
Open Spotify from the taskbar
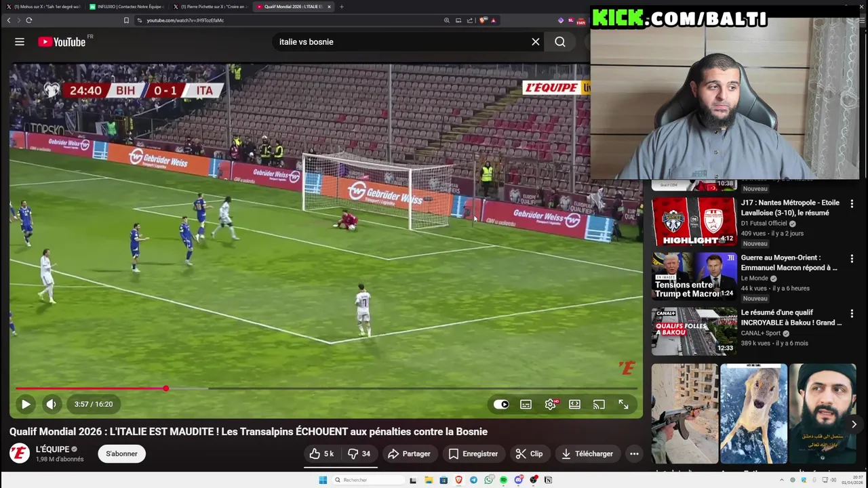(504, 480)
